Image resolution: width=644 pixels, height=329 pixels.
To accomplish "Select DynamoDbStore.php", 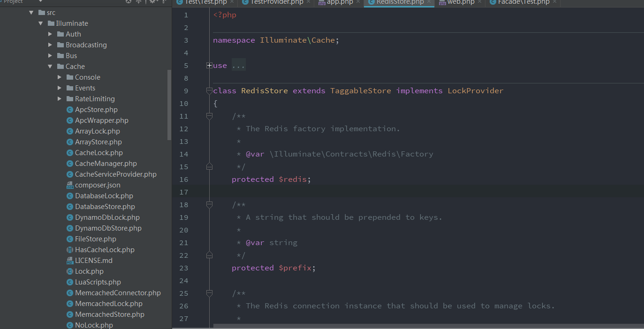I will (108, 228).
